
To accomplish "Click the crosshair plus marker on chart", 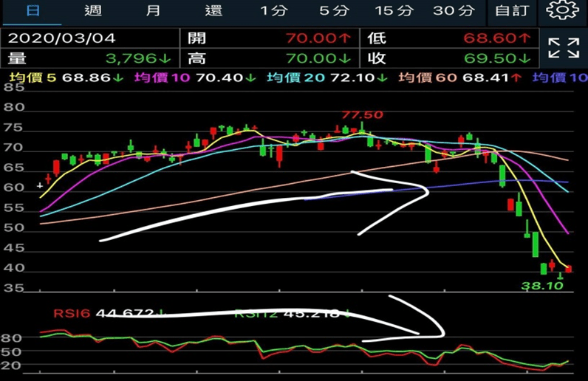I will (40, 185).
